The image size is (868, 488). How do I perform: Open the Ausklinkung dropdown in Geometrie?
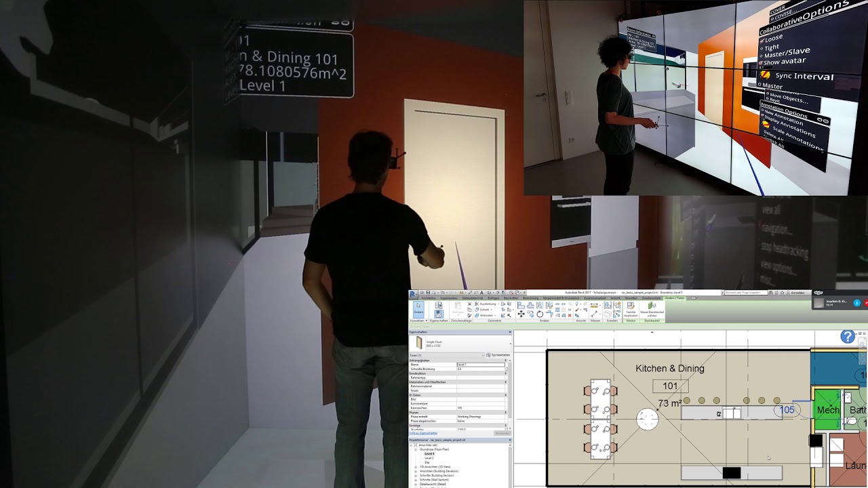[498, 304]
